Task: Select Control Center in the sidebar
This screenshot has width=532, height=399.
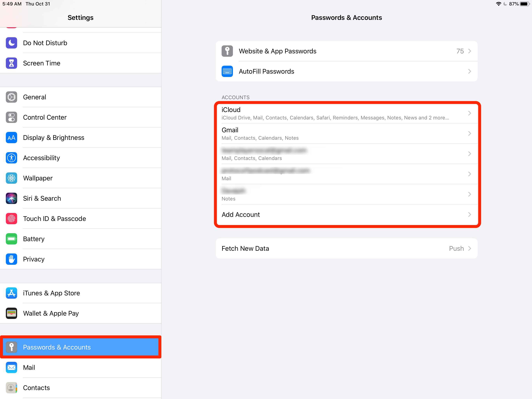Action: coord(81,117)
